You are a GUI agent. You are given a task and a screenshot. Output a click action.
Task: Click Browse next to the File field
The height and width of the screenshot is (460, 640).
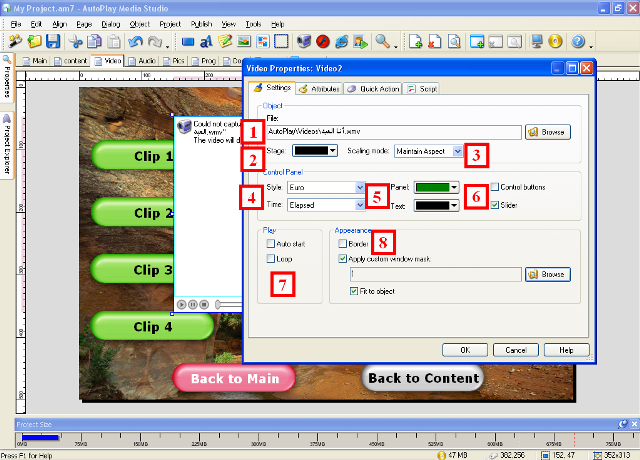coord(548,132)
